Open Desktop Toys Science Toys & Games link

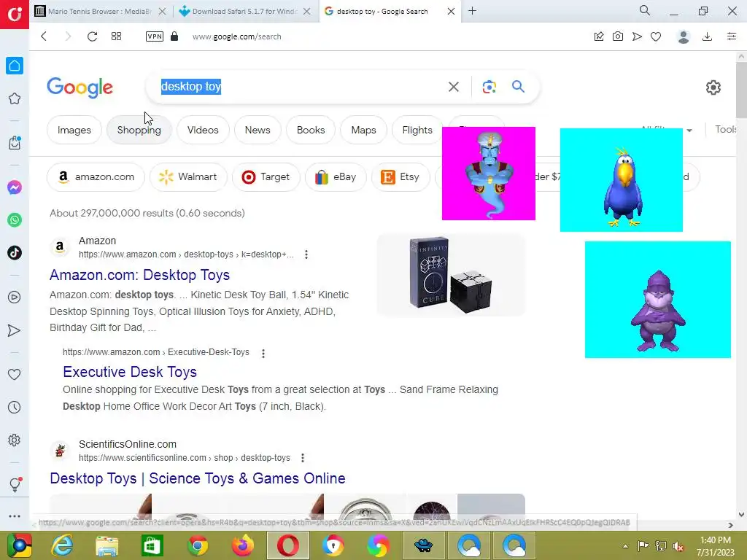click(x=198, y=478)
